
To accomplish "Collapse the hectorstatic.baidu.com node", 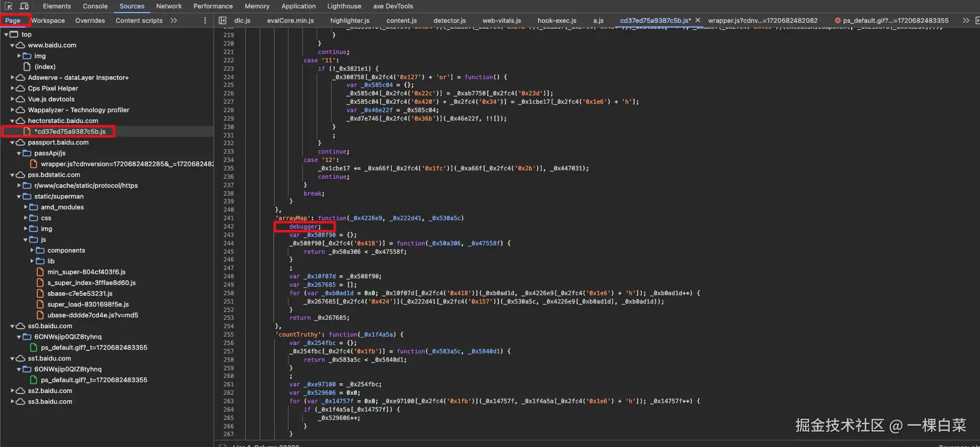I will [x=13, y=121].
